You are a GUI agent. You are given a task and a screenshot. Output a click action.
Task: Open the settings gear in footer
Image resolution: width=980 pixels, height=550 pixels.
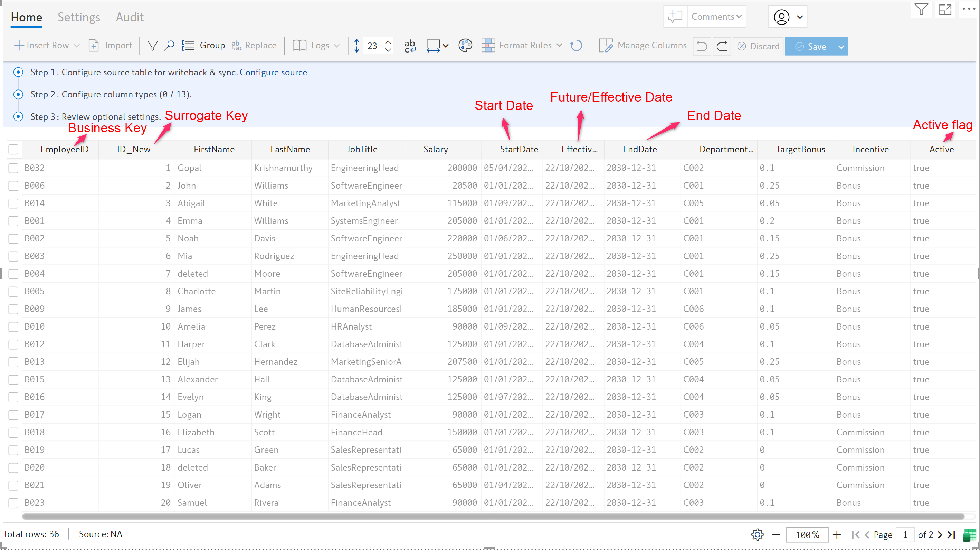pyautogui.click(x=757, y=534)
